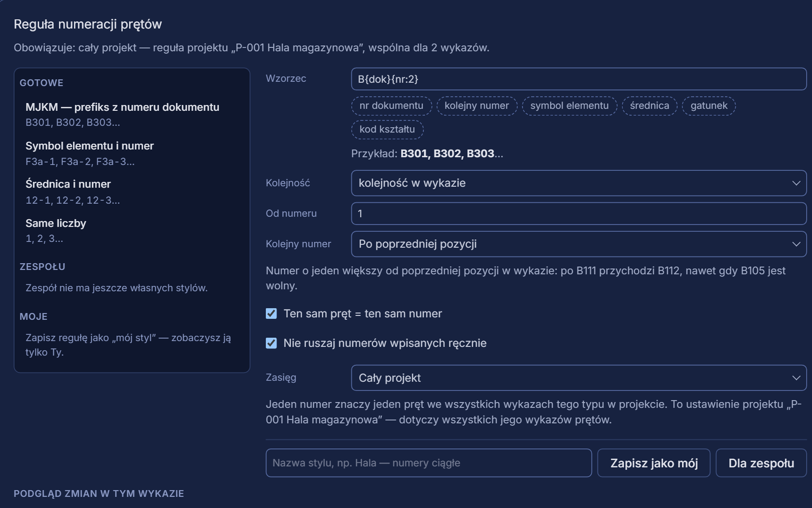Click the "Przykład: B301, B302, B303..." text
The height and width of the screenshot is (508, 812).
coord(427,153)
